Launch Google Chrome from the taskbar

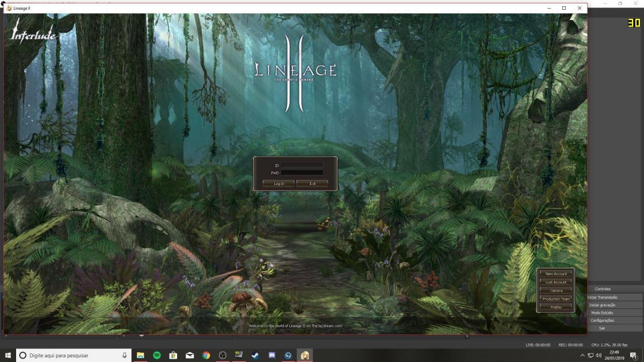pos(206,356)
